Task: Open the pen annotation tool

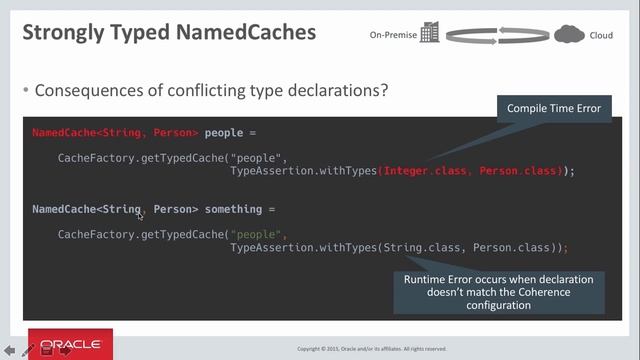Action: tap(28, 350)
